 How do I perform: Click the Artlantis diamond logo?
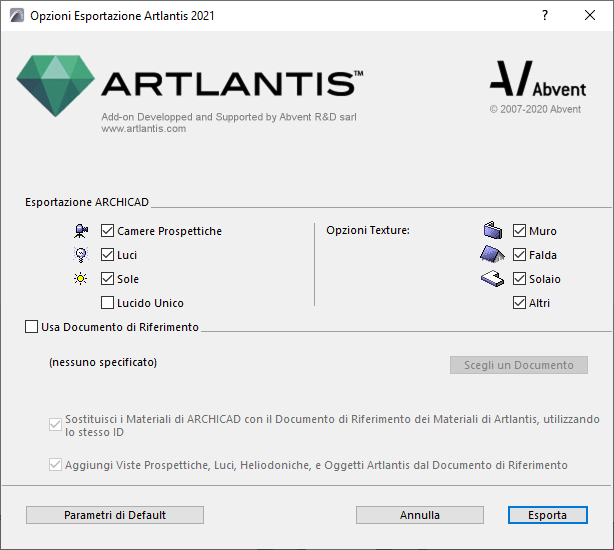pyautogui.click(x=55, y=86)
